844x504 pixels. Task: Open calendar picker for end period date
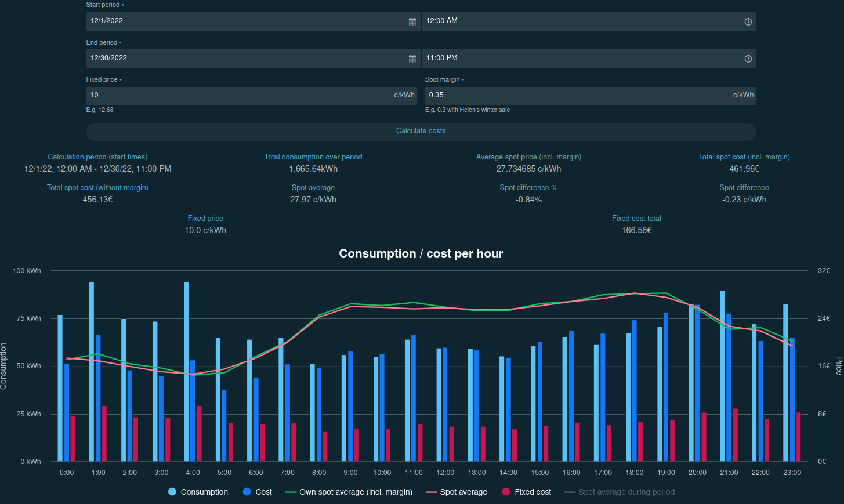click(x=412, y=59)
